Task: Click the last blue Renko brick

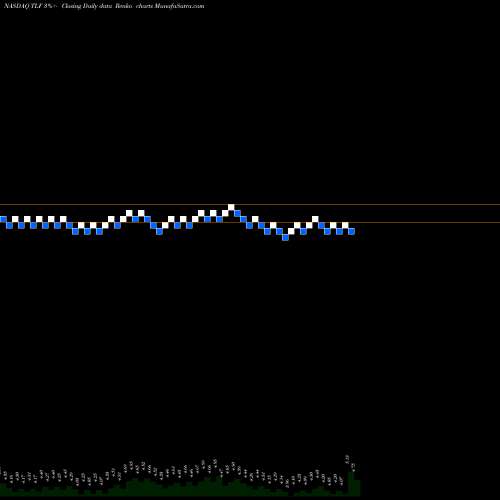Action: [x=351, y=231]
